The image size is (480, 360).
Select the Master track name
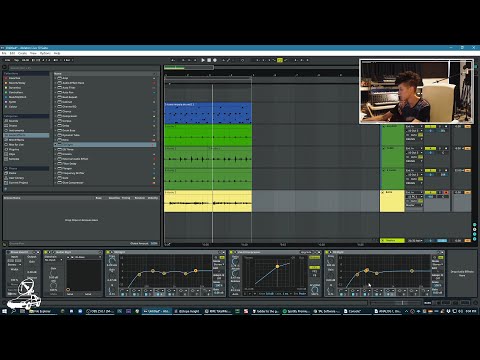point(393,240)
